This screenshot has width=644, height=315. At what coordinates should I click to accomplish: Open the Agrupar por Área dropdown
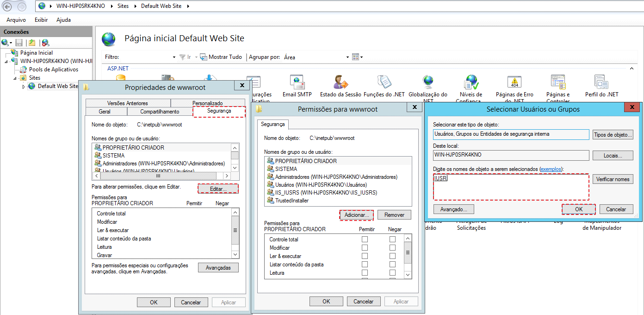pyautogui.click(x=316, y=57)
